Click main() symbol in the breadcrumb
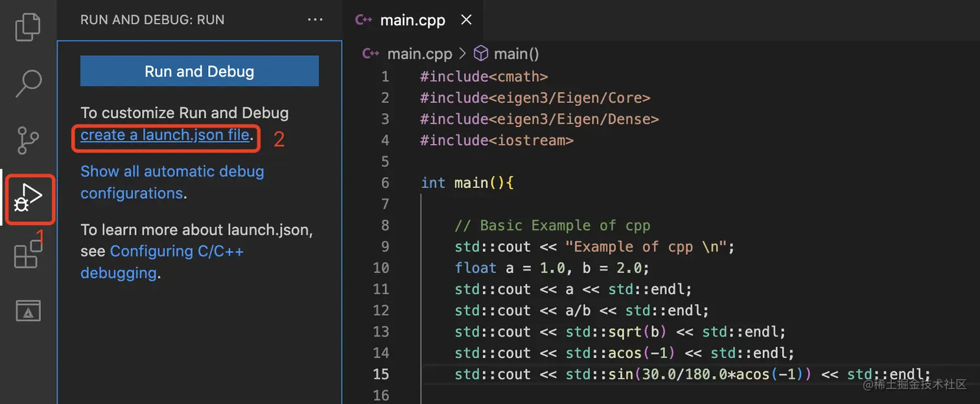 [517, 54]
